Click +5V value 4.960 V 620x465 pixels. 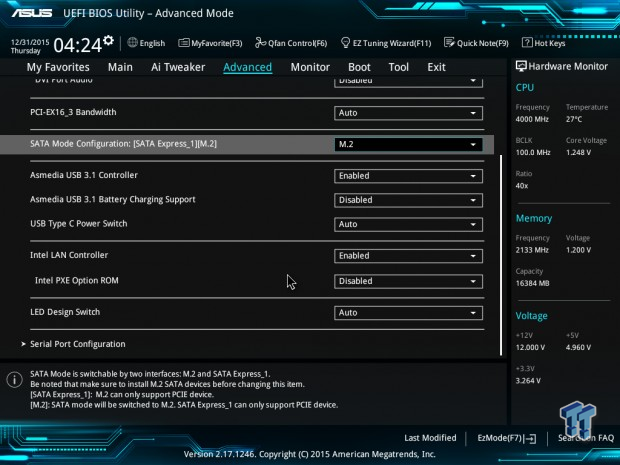pyautogui.click(x=578, y=348)
